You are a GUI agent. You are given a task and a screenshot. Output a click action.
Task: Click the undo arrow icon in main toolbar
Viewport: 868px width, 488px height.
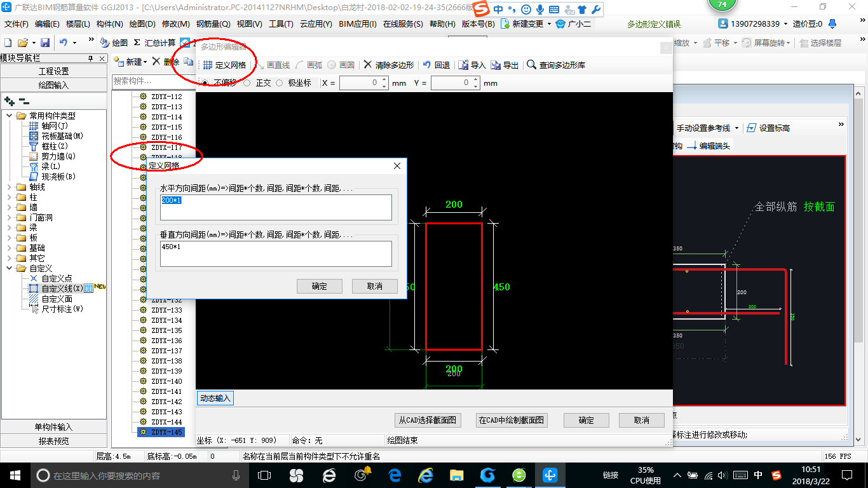point(64,43)
